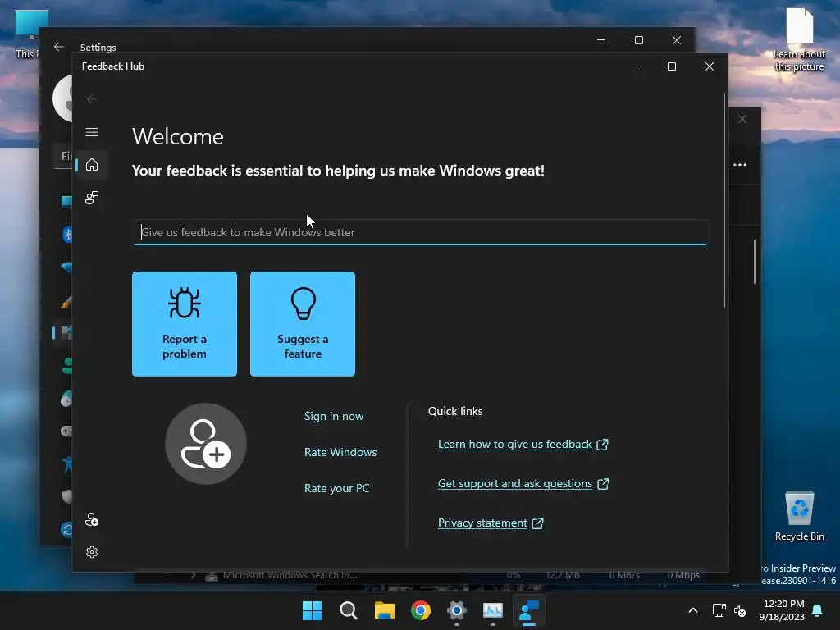Select the Wi-Fi network icon in Settings sidebar
Viewport: 840px width, 630px height.
point(67,267)
